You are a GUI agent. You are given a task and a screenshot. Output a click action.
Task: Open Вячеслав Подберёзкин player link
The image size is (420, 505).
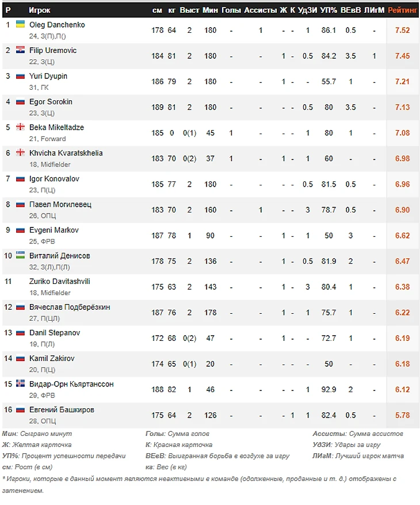point(70,307)
